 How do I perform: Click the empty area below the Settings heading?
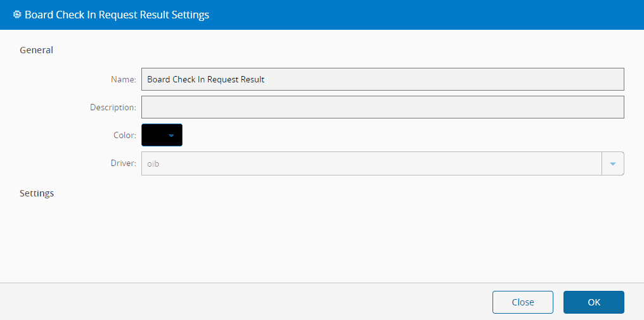317,241
